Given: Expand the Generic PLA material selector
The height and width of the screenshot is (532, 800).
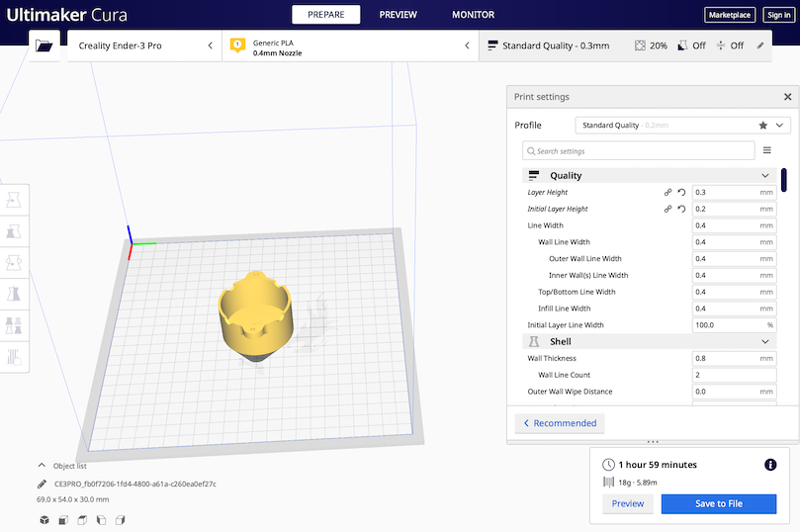Looking at the screenshot, I should coord(350,45).
